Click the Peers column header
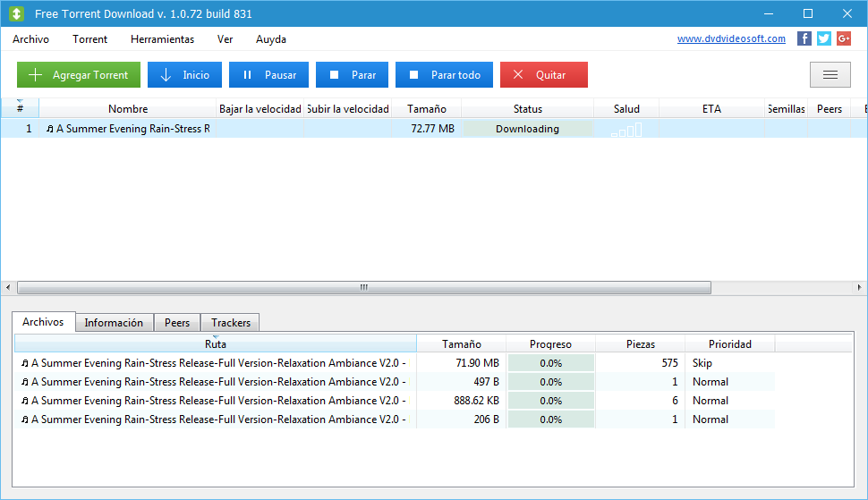Image resolution: width=868 pixels, height=500 pixels. tap(830, 108)
